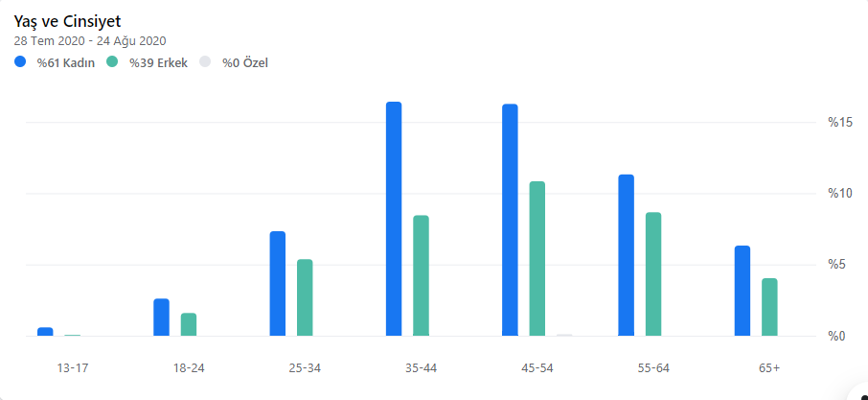Click the blue bar for 55-64
This screenshot has width=868, height=400.
pyautogui.click(x=626, y=255)
